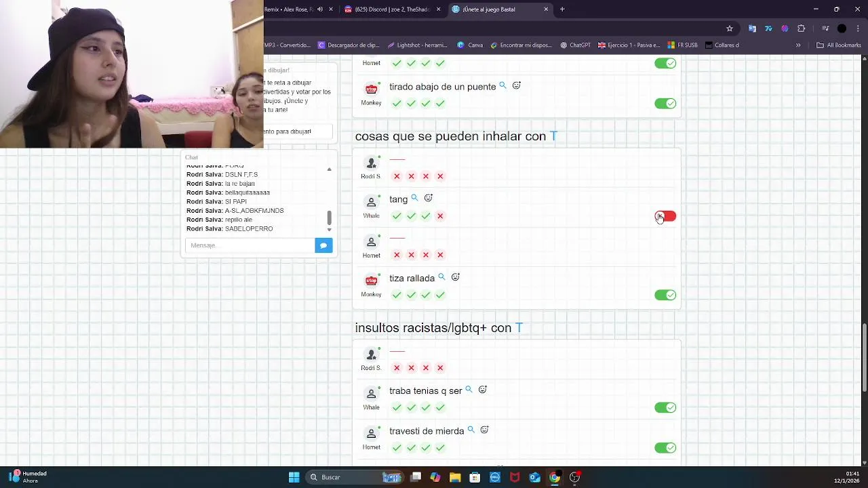The height and width of the screenshot is (488, 868).
Task: Toggle topmost Hornet row green switch
Action: 665,63
